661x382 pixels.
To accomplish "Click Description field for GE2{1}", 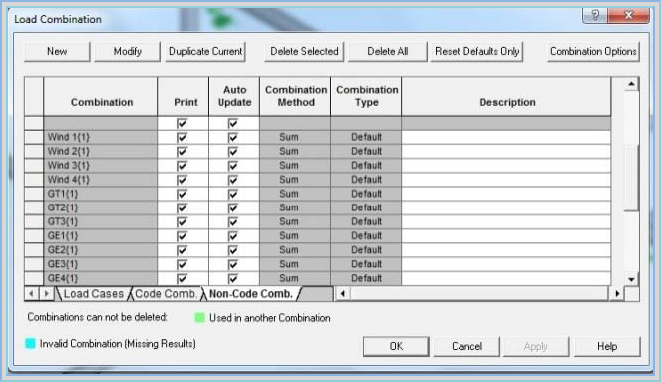I will coord(506,250).
